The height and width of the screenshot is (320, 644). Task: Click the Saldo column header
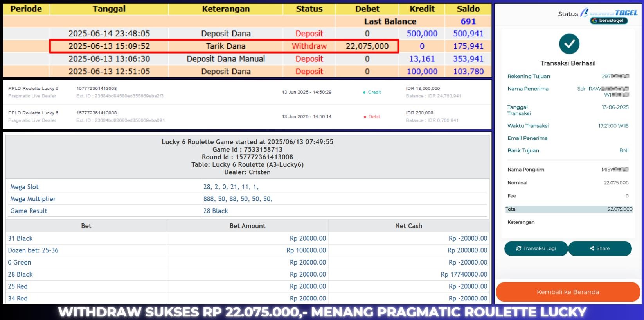click(468, 9)
